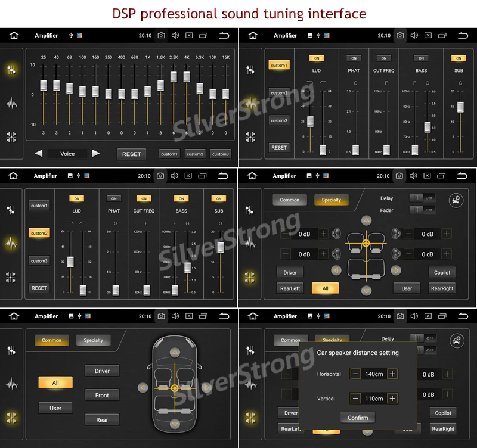Select the custom1 preset on the custom2 screen
The width and height of the screenshot is (477, 448).
(x=39, y=206)
